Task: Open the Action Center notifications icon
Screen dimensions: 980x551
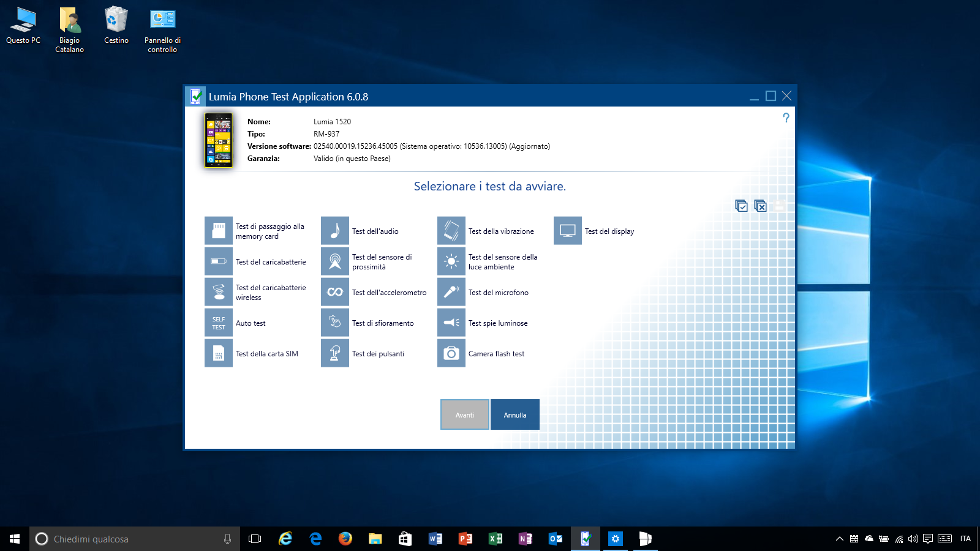Action: click(928, 539)
